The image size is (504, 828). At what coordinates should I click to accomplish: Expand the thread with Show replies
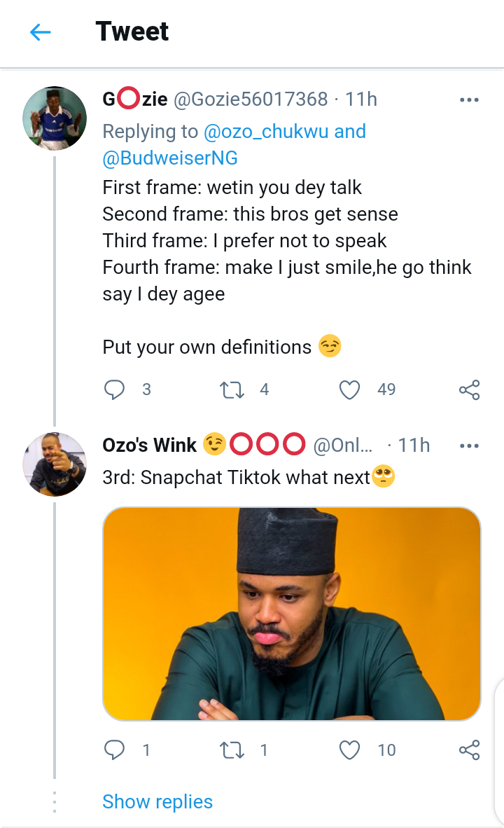(157, 801)
